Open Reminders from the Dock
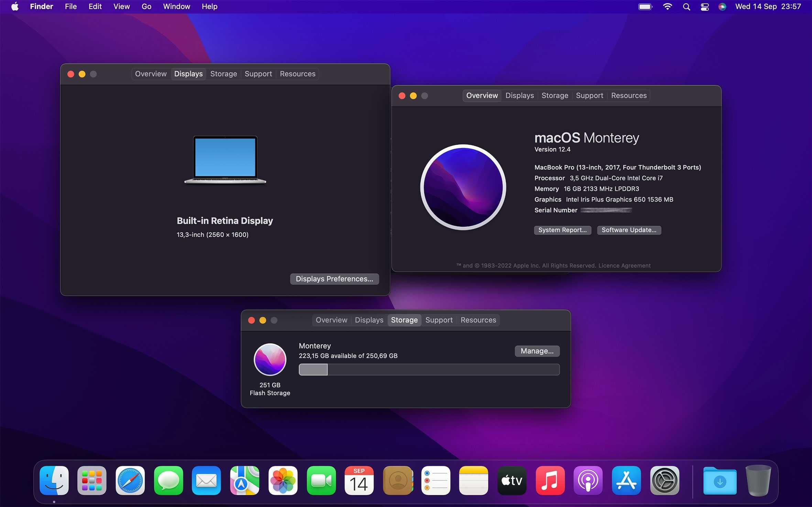 coord(436,480)
